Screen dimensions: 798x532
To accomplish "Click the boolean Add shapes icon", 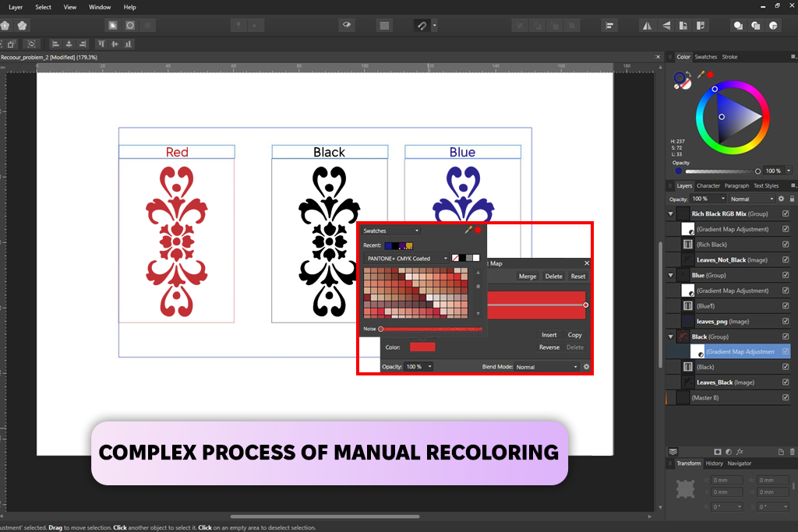I will tap(738, 26).
